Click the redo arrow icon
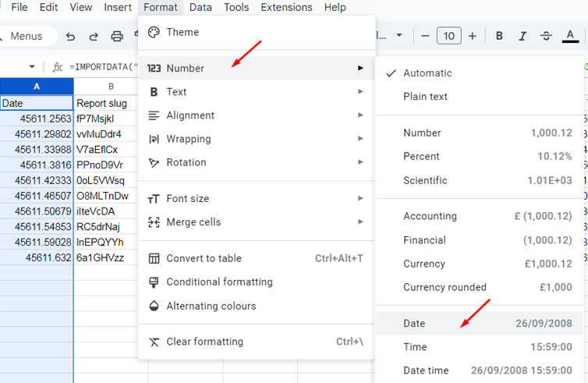This screenshot has width=588, height=383. (94, 37)
